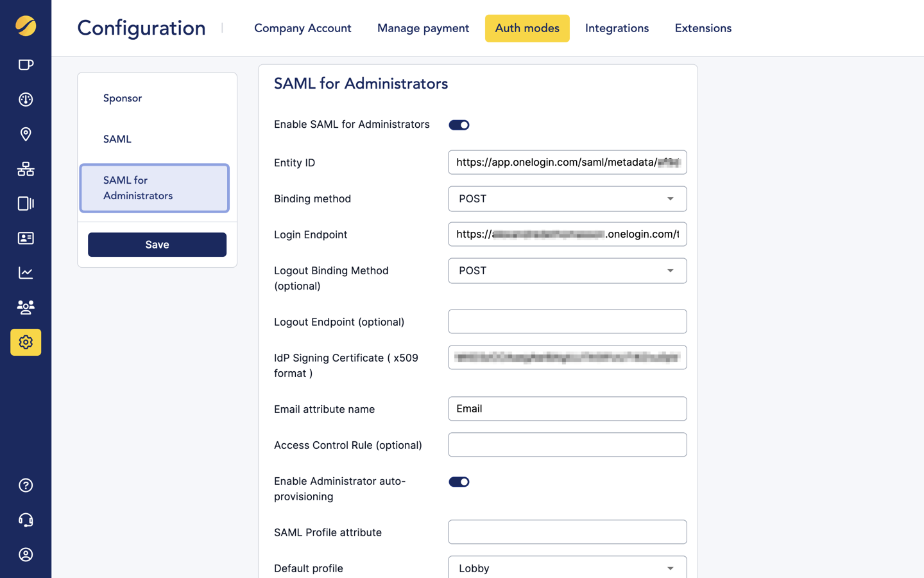Disable SAML for Administrators toggle

[459, 125]
